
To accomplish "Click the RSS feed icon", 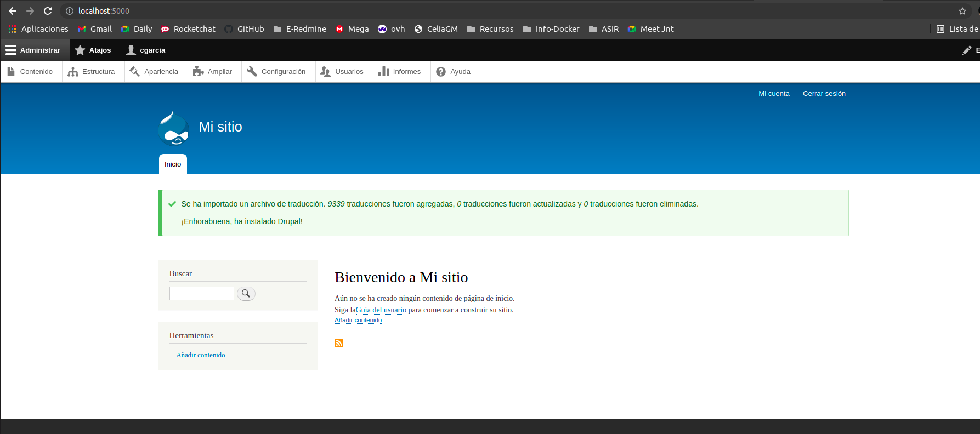I will 339,343.
